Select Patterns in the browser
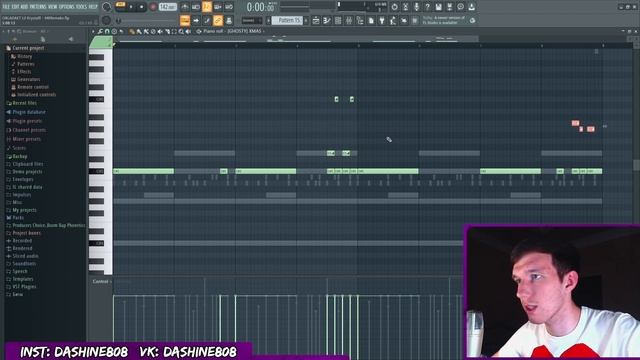This screenshot has width=640, height=360. tap(25, 64)
